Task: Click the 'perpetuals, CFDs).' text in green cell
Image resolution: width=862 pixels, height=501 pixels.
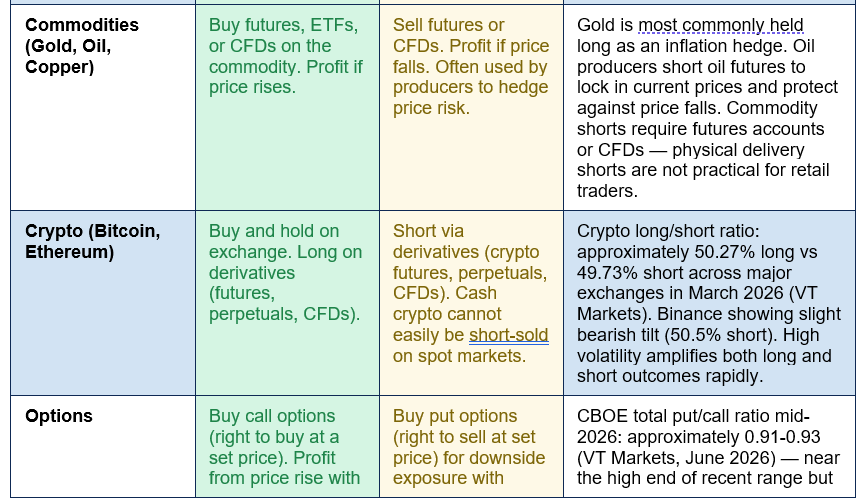Action: (x=284, y=314)
